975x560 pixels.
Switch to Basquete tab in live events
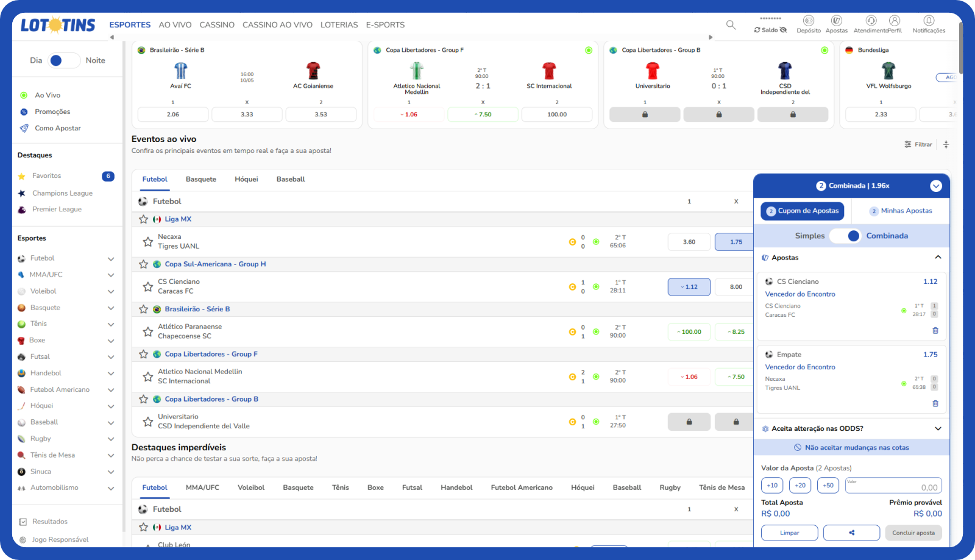[x=201, y=179]
